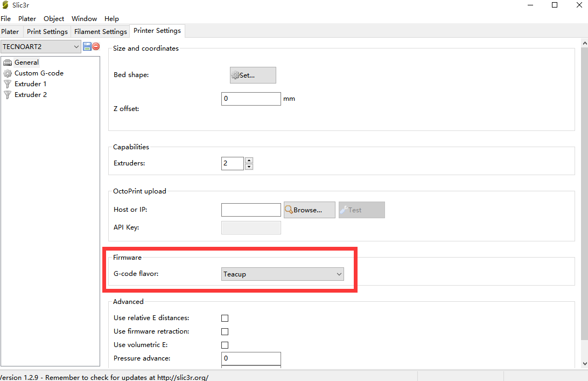Click the Set bed shape button
Screen dimensions: 588x381
pos(253,75)
